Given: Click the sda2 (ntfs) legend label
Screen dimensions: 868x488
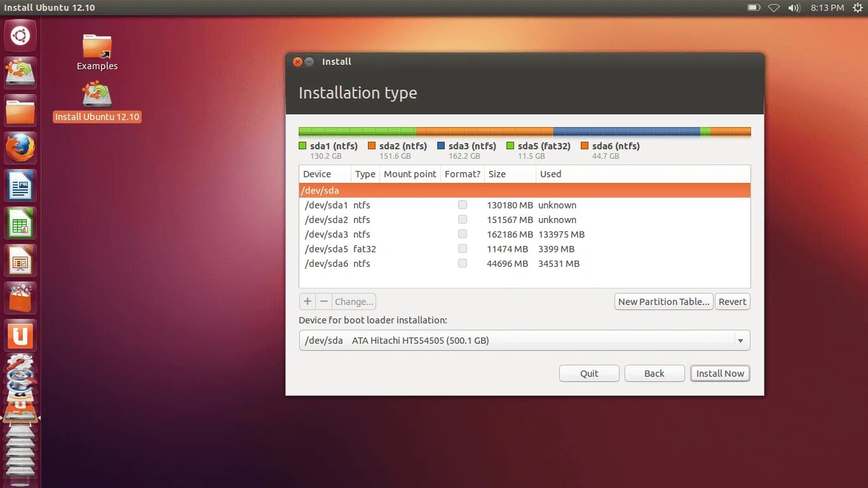Looking at the screenshot, I should click(x=403, y=146).
